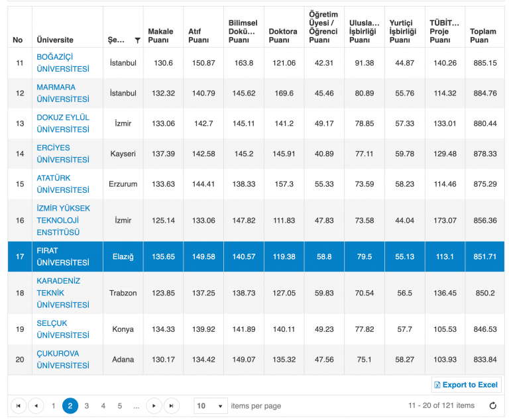
Task: Open the Şehir column filter icon
Action: pyautogui.click(x=137, y=40)
